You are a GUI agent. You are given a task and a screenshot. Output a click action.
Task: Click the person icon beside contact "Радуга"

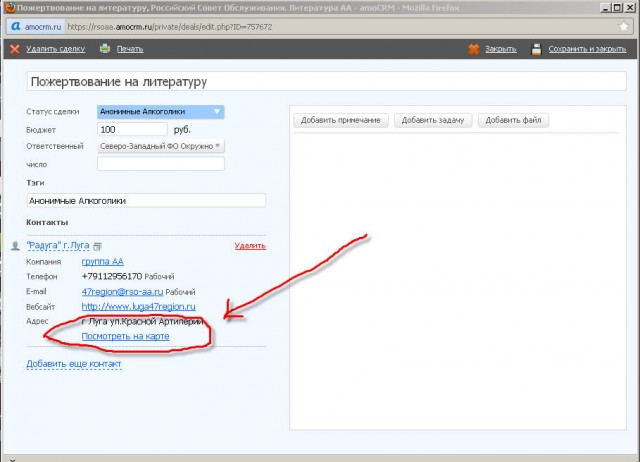coord(14,245)
